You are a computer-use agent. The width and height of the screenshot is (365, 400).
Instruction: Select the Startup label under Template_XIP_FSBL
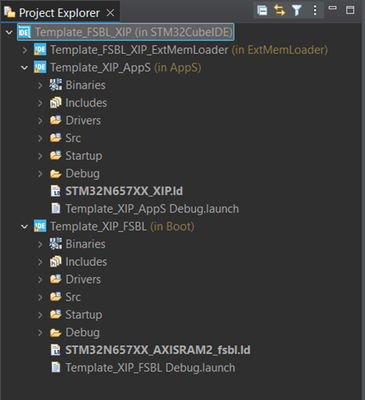(84, 315)
